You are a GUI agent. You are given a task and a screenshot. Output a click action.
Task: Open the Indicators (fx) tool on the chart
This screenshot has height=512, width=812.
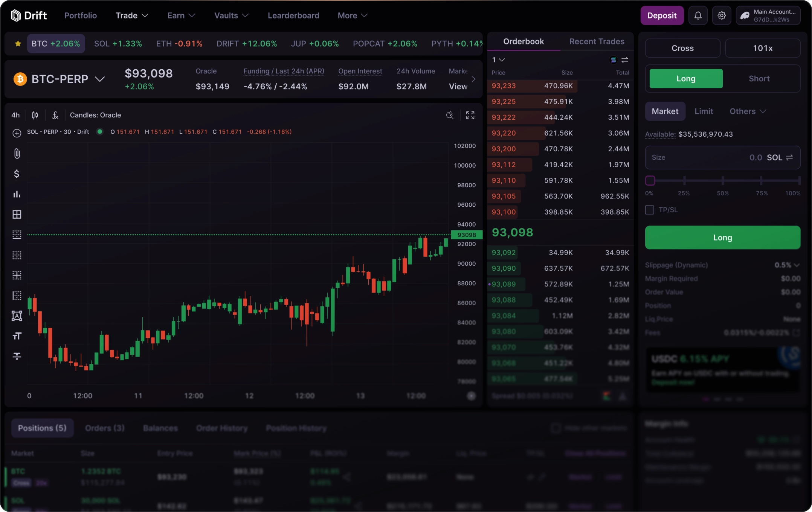click(55, 115)
